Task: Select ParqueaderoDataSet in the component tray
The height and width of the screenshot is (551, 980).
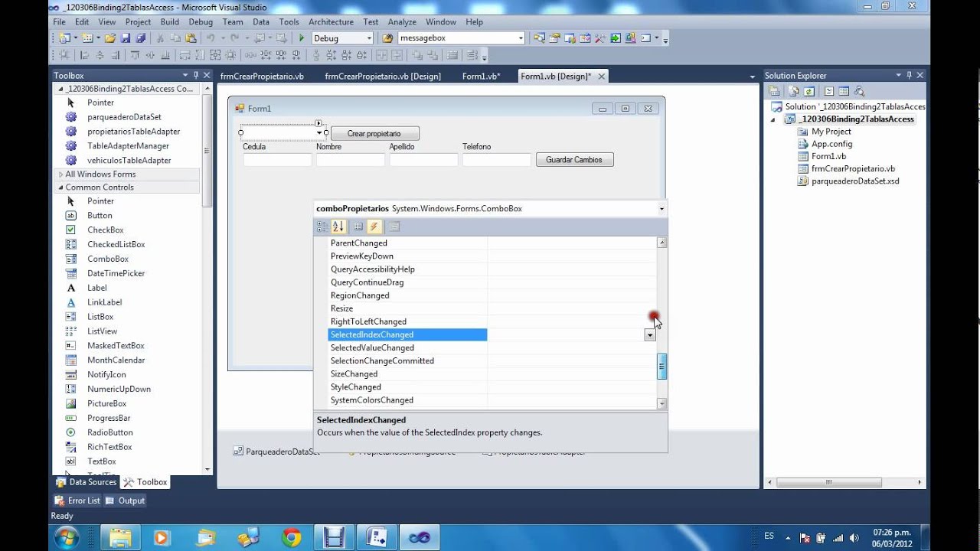Action: click(276, 452)
